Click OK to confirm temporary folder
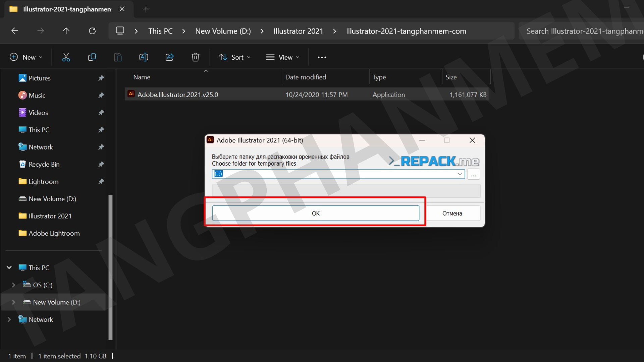 [x=316, y=213]
